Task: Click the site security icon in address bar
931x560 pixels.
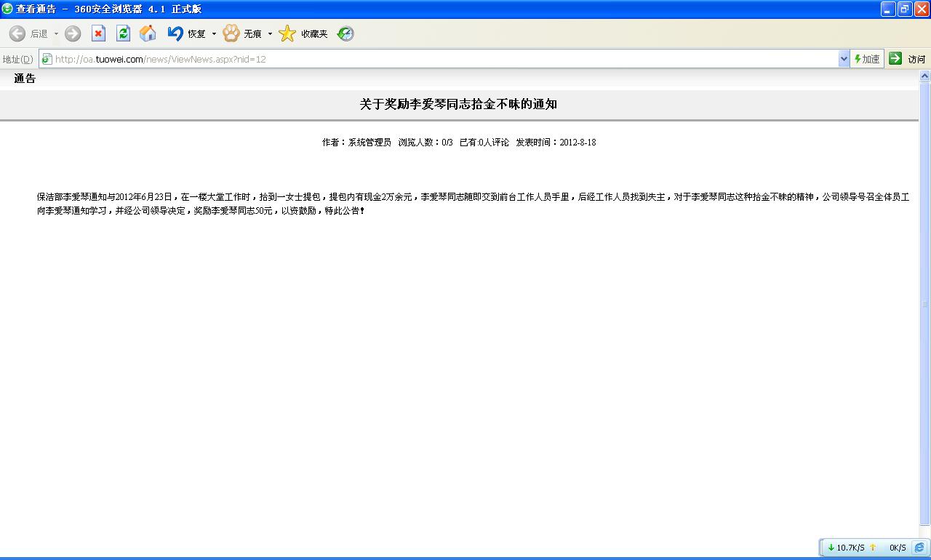Action: tap(47, 59)
